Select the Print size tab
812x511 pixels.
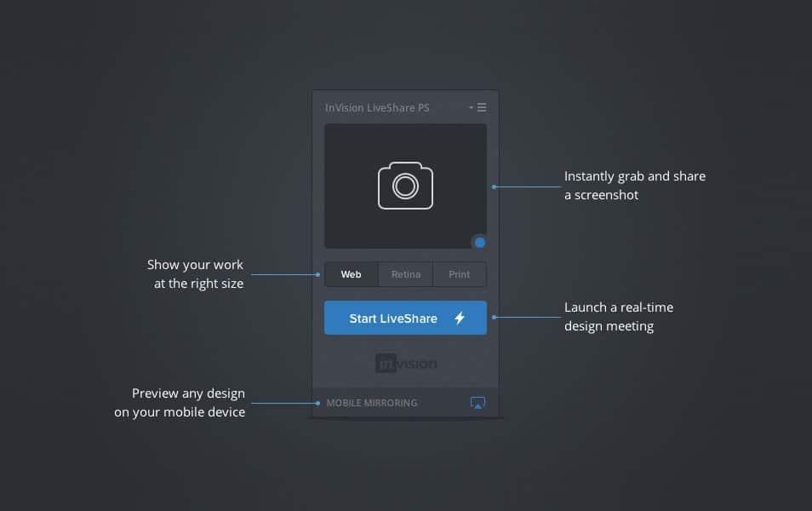pos(460,274)
